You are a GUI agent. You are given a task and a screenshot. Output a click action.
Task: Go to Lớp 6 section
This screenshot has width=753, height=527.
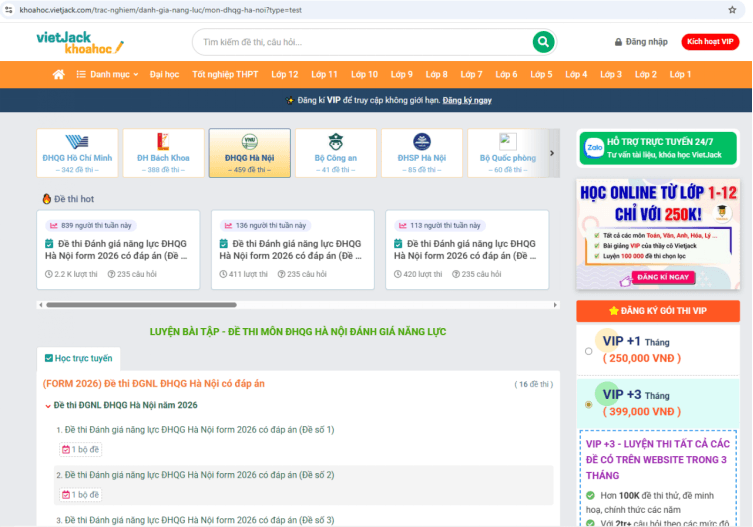pos(506,74)
